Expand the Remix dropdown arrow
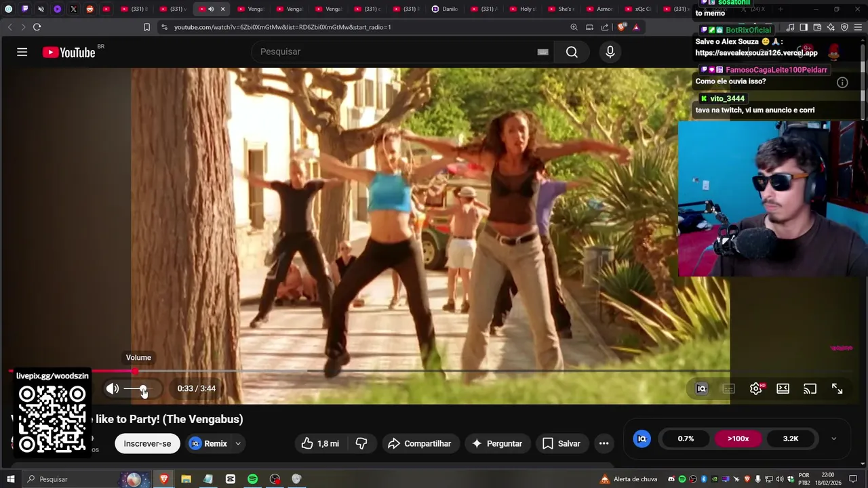868x488 pixels. 238,443
